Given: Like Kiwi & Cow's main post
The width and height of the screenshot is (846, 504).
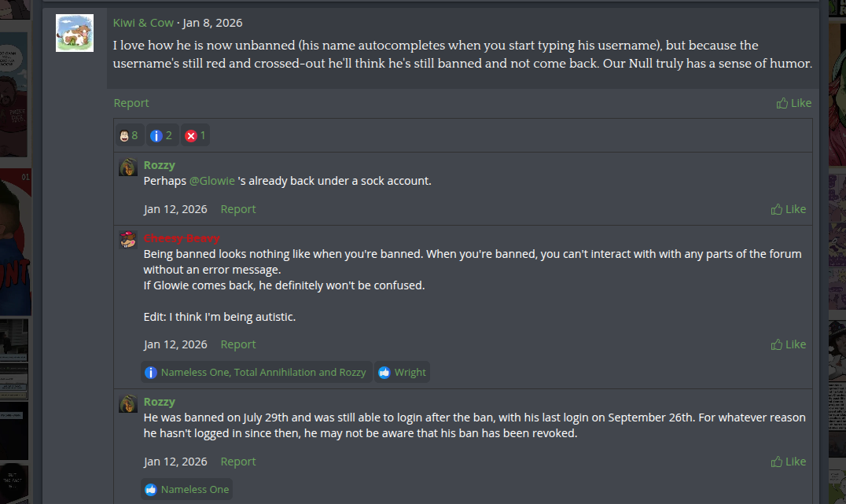Looking at the screenshot, I should [793, 103].
